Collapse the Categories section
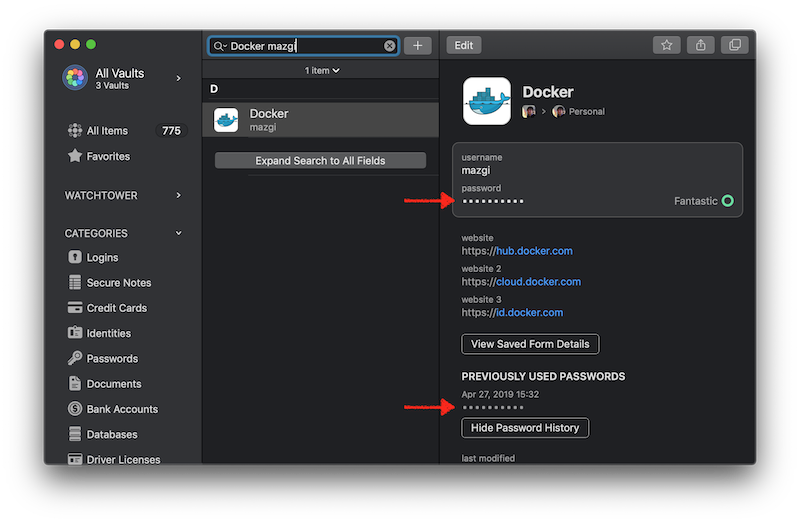This screenshot has height=523, width=800. coord(179,233)
